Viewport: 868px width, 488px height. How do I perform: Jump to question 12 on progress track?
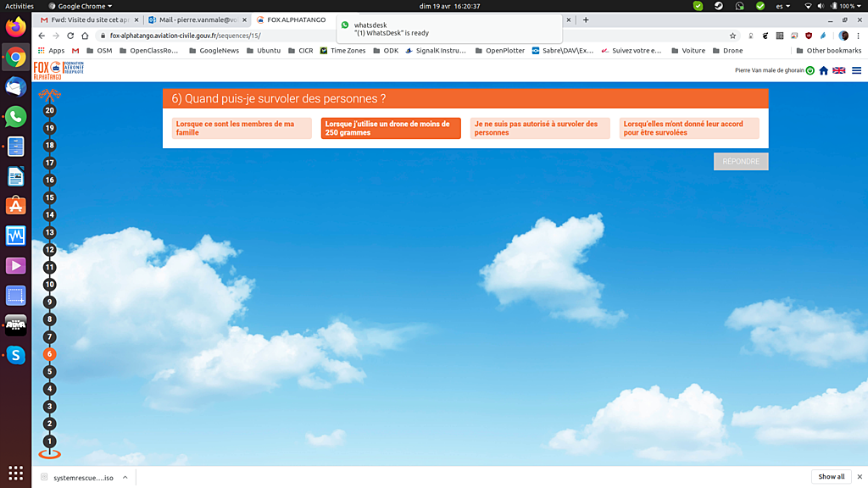(x=49, y=249)
